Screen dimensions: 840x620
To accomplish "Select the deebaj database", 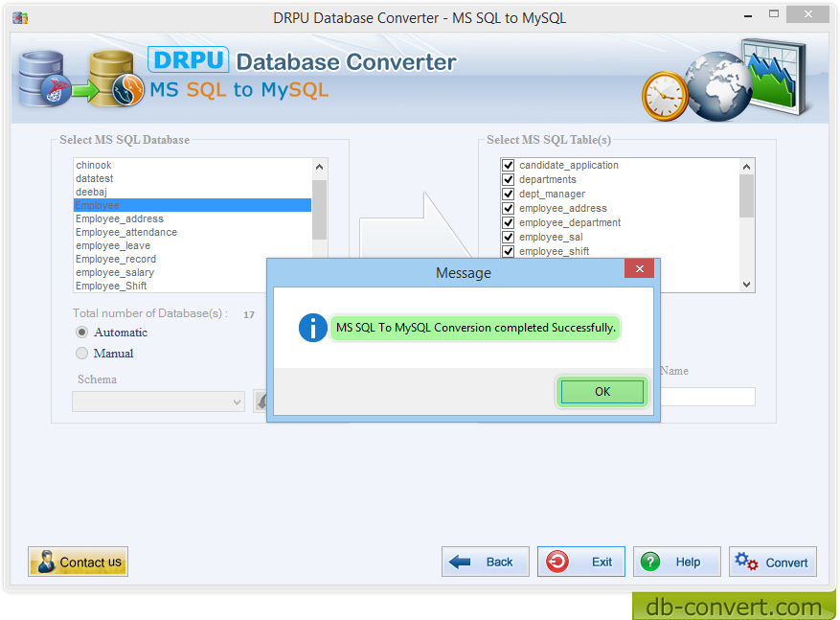I will click(x=193, y=192).
